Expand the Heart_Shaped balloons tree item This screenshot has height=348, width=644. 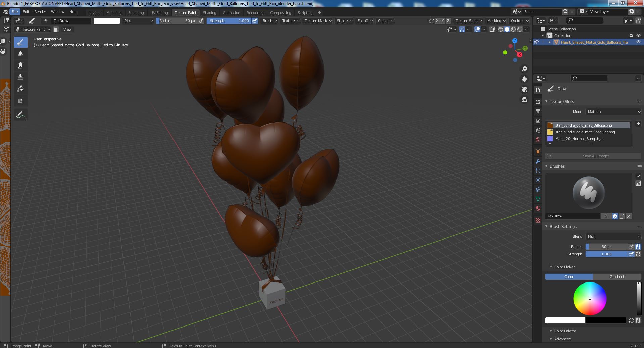coord(549,42)
